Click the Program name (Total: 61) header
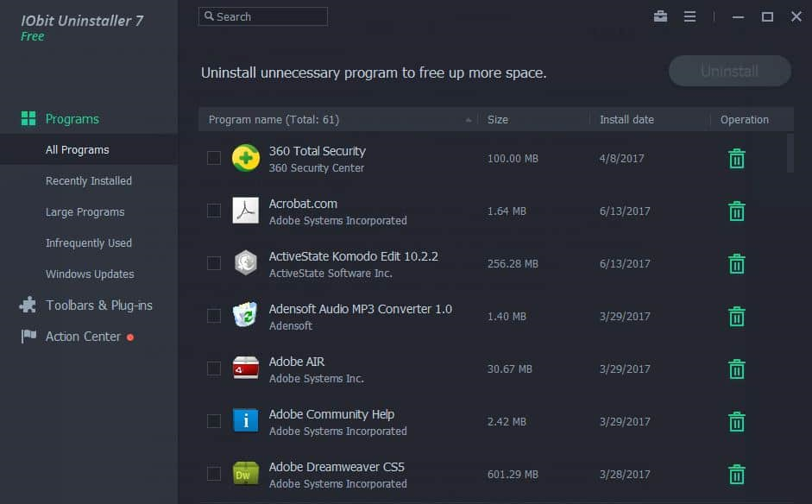The width and height of the screenshot is (812, 504). coord(274,120)
